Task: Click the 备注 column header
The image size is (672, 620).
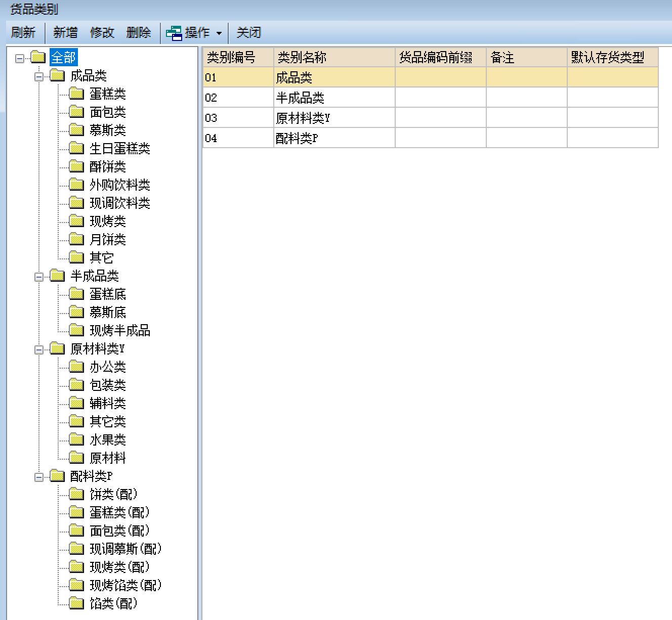Action: point(527,57)
